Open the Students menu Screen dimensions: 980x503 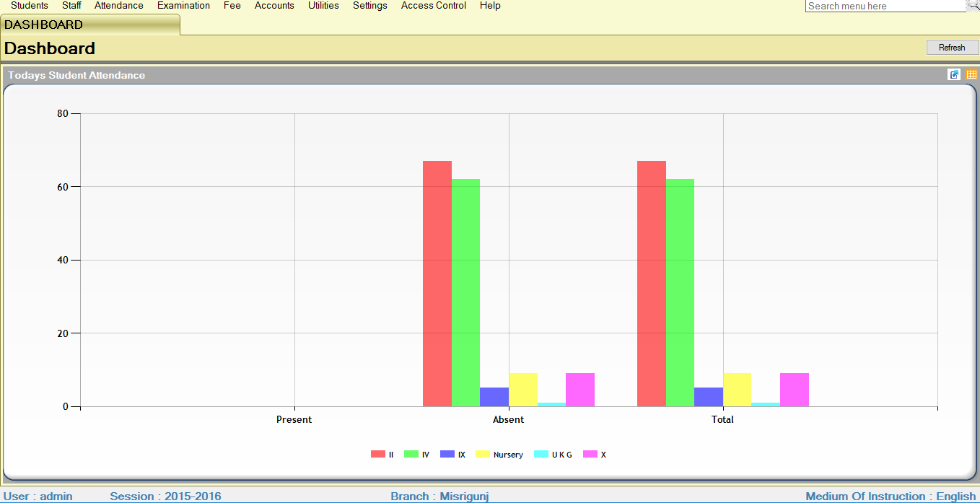click(30, 6)
